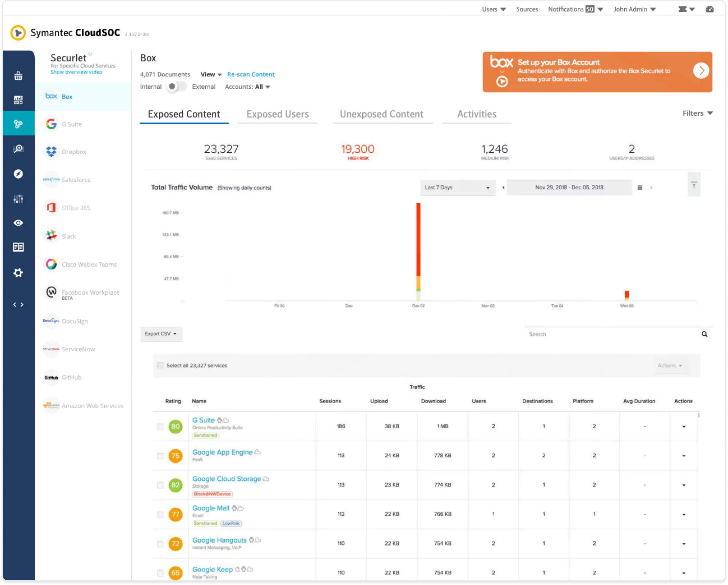
Task: Check the Google Hangouts row checkbox
Action: tap(160, 544)
